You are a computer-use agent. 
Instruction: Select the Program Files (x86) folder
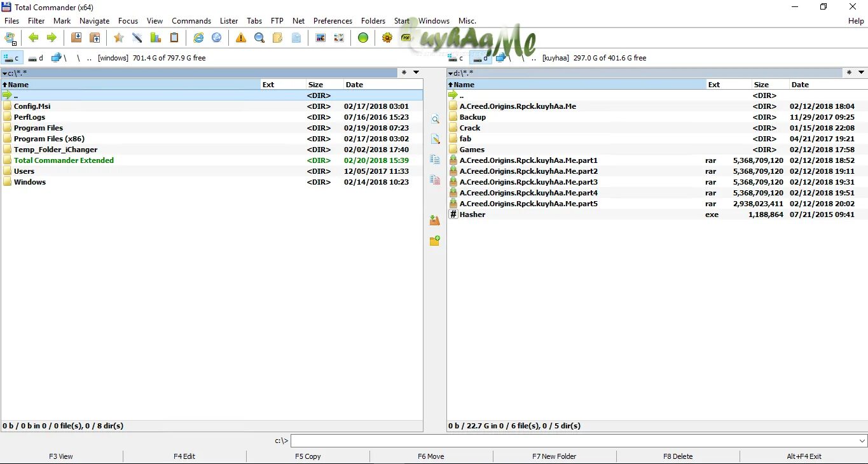point(212,139)
